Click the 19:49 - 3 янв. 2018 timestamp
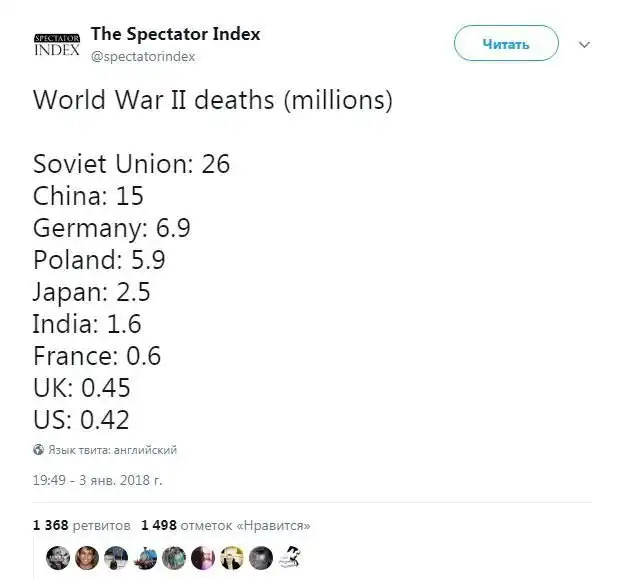This screenshot has height=579, width=623. [x=98, y=480]
